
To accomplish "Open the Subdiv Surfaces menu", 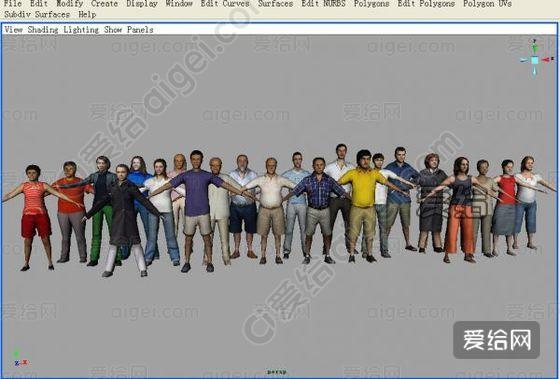I will pos(37,15).
